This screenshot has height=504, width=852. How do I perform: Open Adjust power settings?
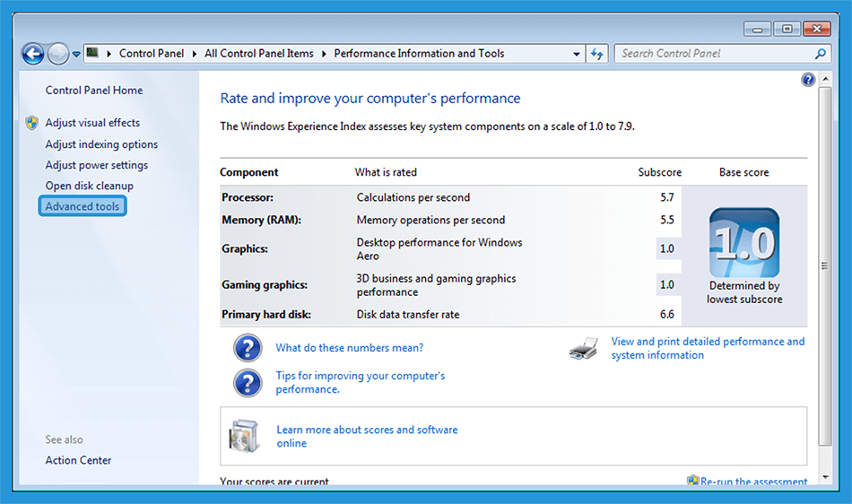click(x=96, y=164)
